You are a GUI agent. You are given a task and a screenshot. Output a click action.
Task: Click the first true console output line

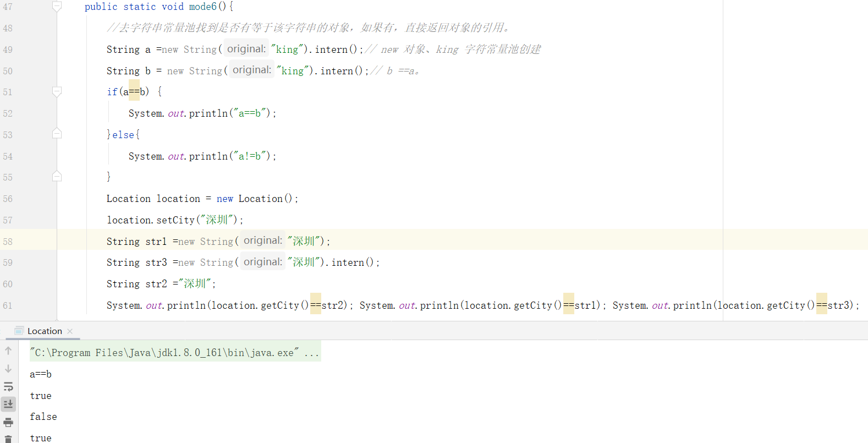click(x=41, y=396)
